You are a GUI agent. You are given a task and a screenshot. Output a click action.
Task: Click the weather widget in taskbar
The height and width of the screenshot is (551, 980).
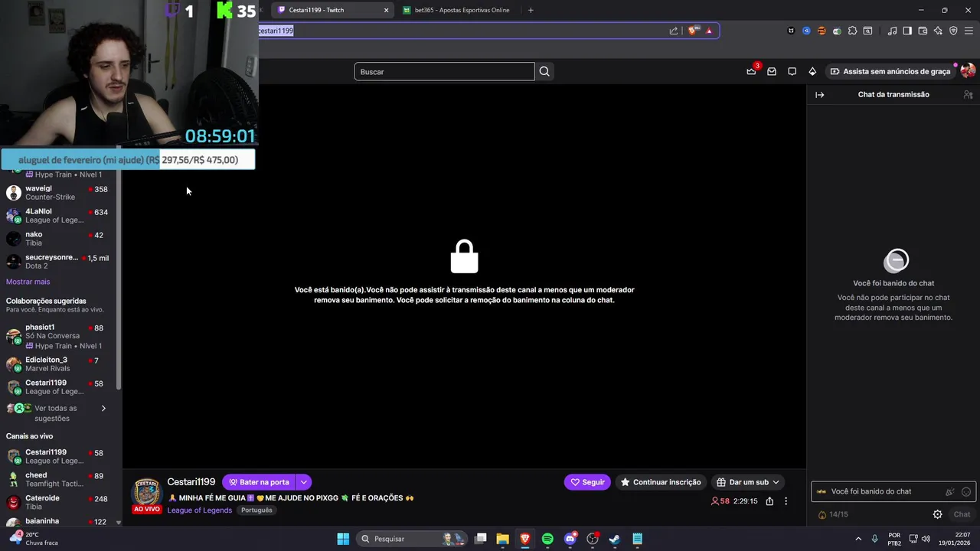pos(32,539)
